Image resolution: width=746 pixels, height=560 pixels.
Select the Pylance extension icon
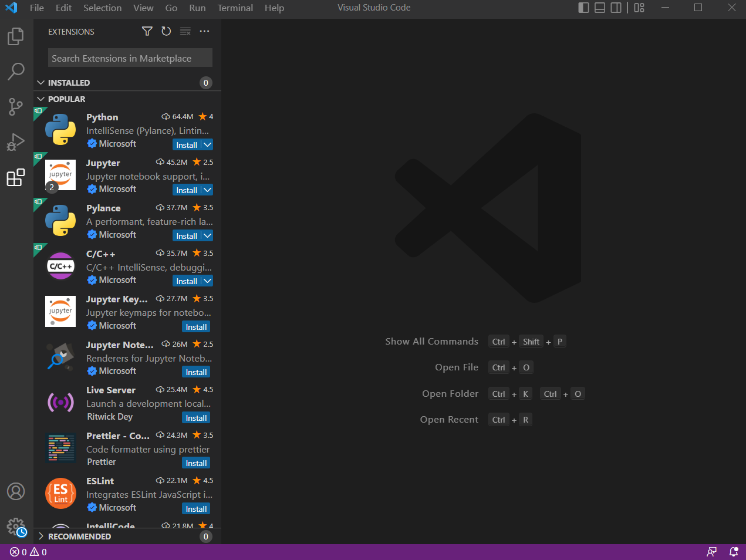click(x=60, y=221)
